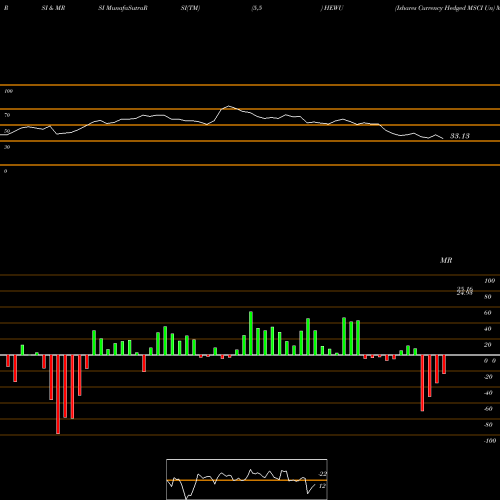Click the 80 label on the MR axis
Viewport: 500px width, 500px height.
coord(488,297)
